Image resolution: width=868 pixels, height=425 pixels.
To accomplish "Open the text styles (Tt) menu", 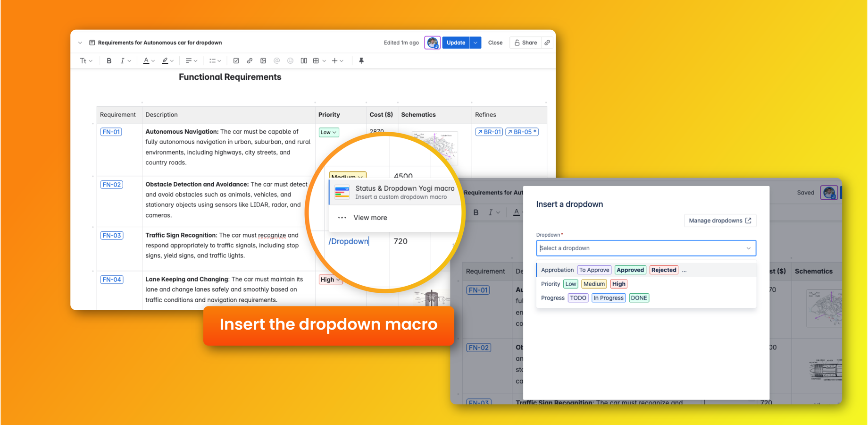I will (x=86, y=61).
